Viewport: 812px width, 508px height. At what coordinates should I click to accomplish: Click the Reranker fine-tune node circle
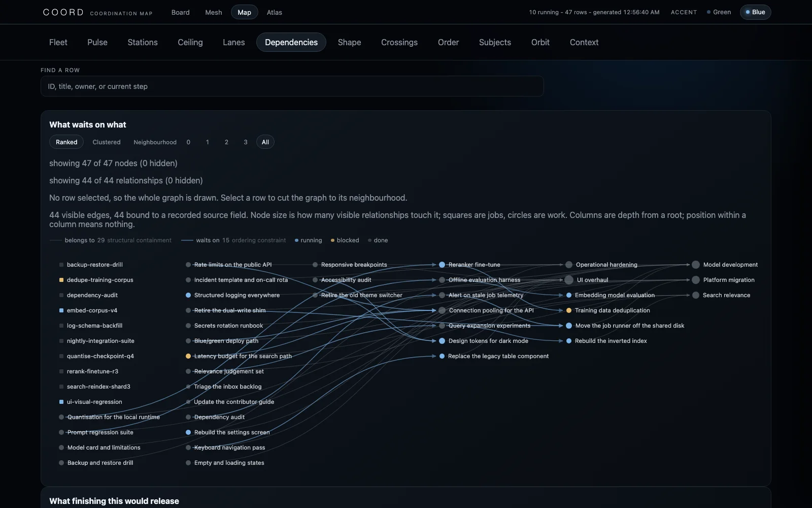(x=442, y=265)
